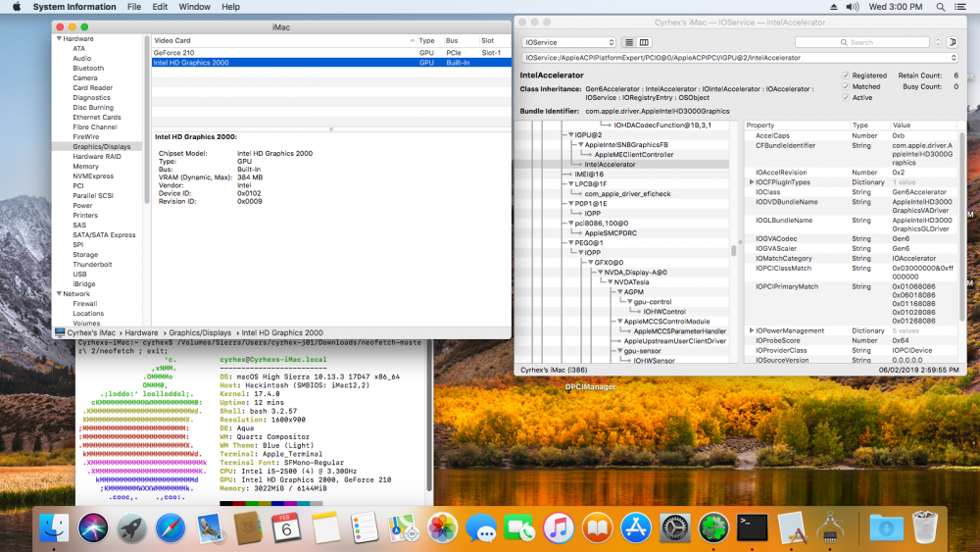Expand the IOPowerManagement dictionary property
This screenshot has width=980, height=552.
coord(752,330)
